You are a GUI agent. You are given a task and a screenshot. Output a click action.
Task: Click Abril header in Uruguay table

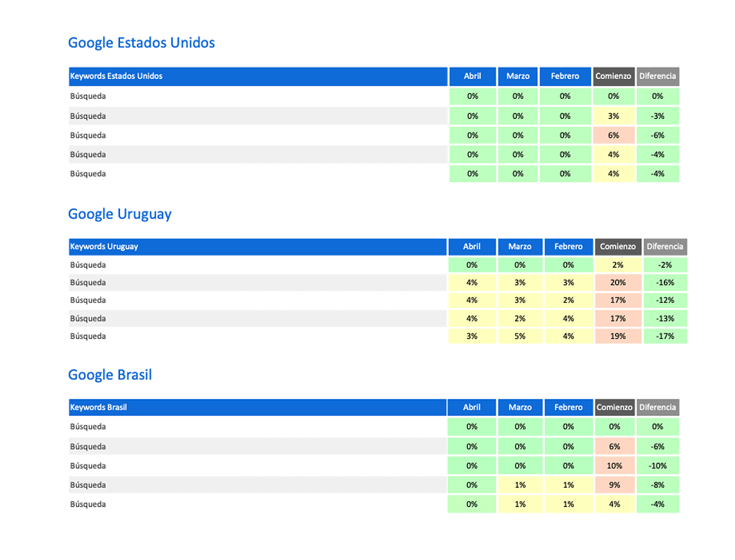coord(472,247)
